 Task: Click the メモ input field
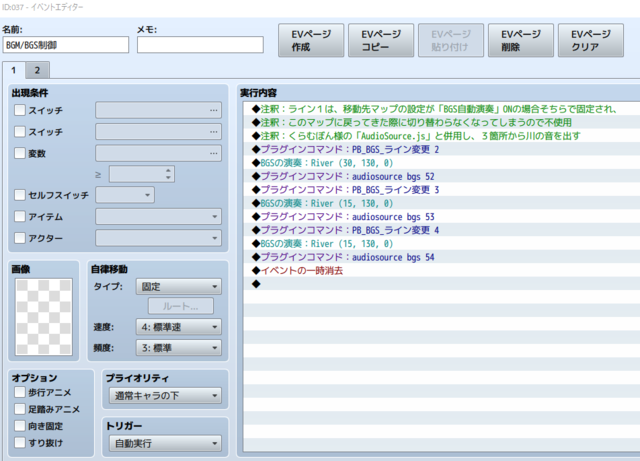coord(200,45)
